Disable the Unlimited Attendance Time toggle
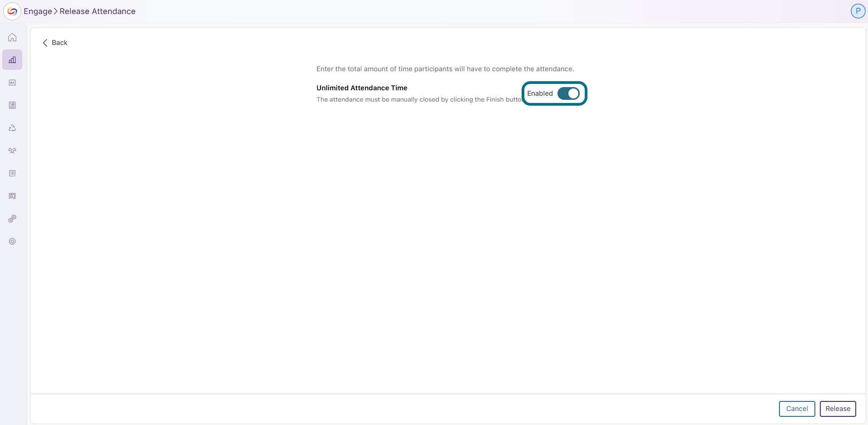 (568, 93)
